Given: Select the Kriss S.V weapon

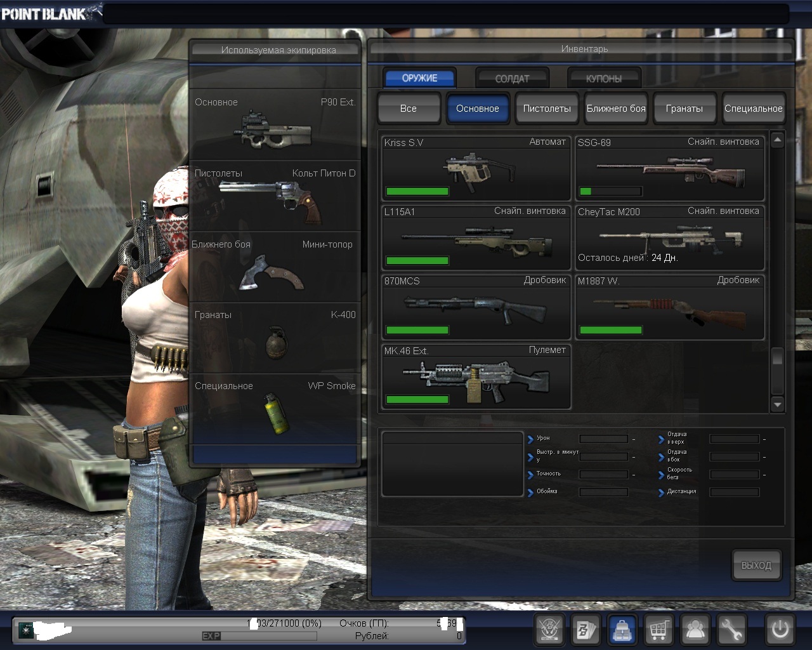Looking at the screenshot, I should (476, 169).
